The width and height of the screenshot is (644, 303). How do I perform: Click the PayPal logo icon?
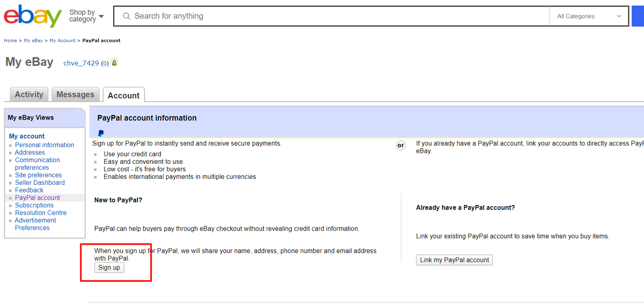click(x=101, y=133)
